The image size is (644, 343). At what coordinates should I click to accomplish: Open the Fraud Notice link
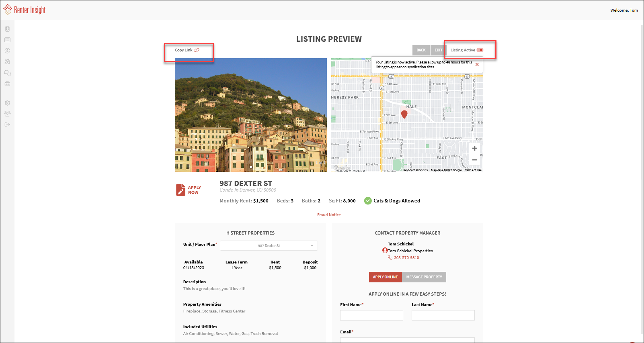pos(329,215)
